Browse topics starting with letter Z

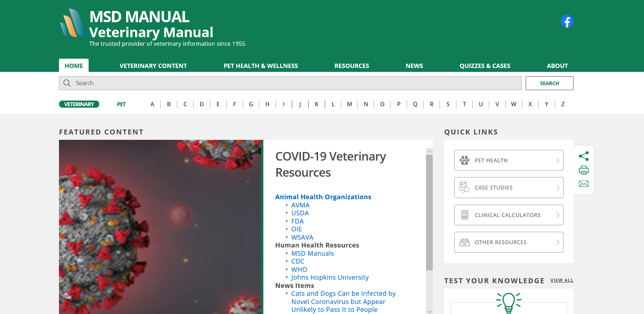[563, 104]
